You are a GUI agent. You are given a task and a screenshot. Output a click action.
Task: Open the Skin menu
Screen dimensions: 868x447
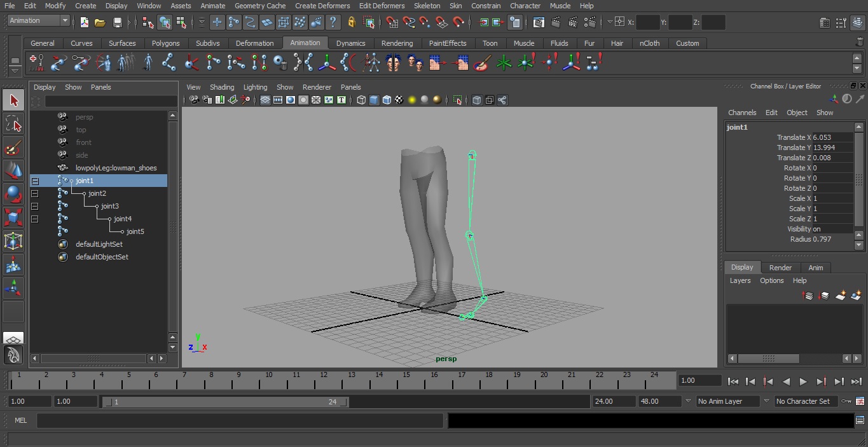click(x=455, y=6)
